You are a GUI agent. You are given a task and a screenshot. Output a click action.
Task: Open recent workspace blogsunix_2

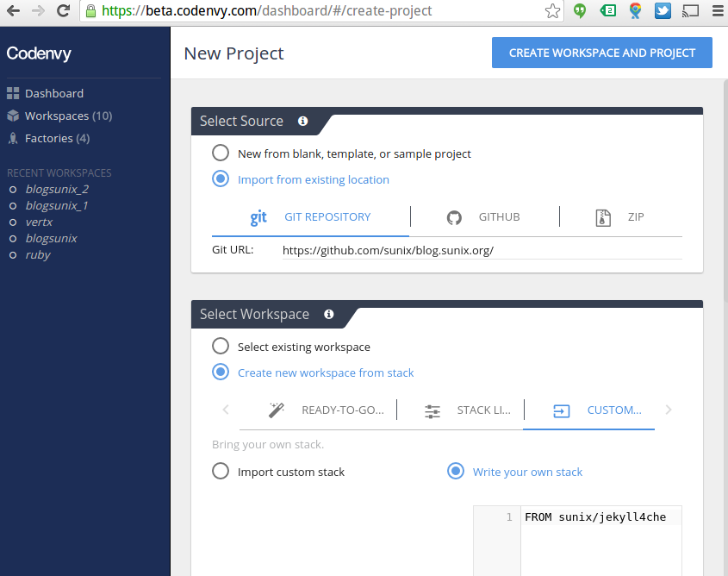coord(57,189)
